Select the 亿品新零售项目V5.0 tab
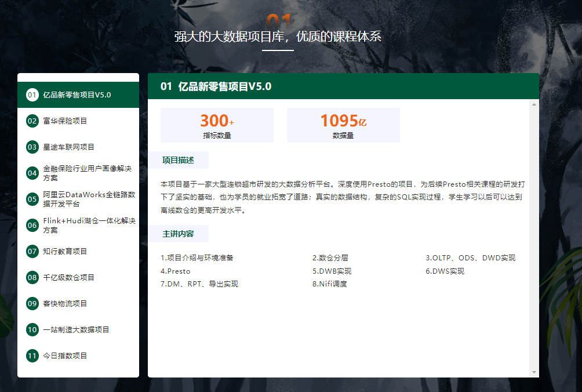The width and height of the screenshot is (582, 392). tap(78, 95)
